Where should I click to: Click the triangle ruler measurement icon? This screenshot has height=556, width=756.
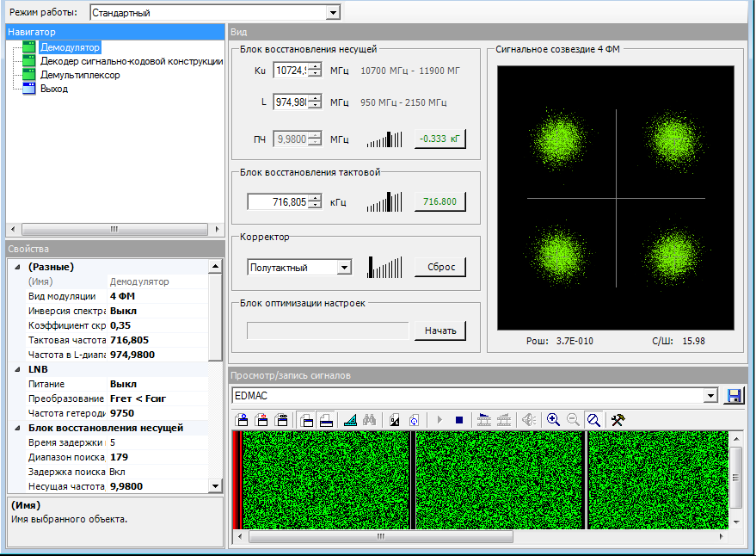pos(350,420)
